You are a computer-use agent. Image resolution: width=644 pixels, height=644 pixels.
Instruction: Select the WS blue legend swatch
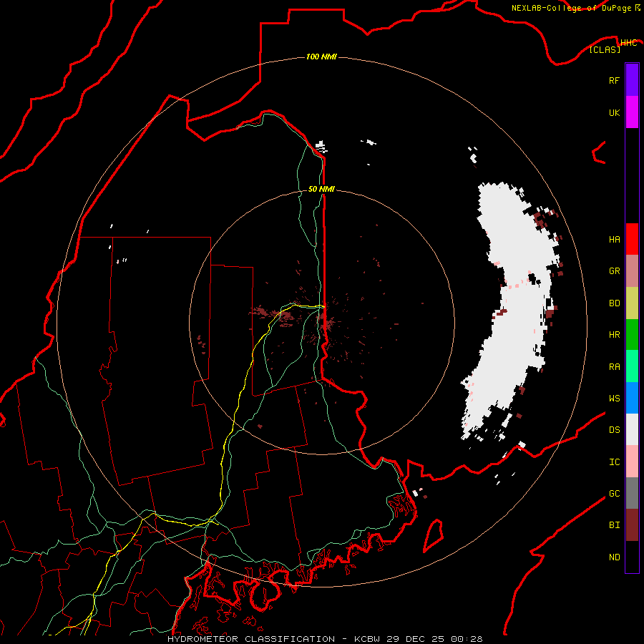[632, 398]
